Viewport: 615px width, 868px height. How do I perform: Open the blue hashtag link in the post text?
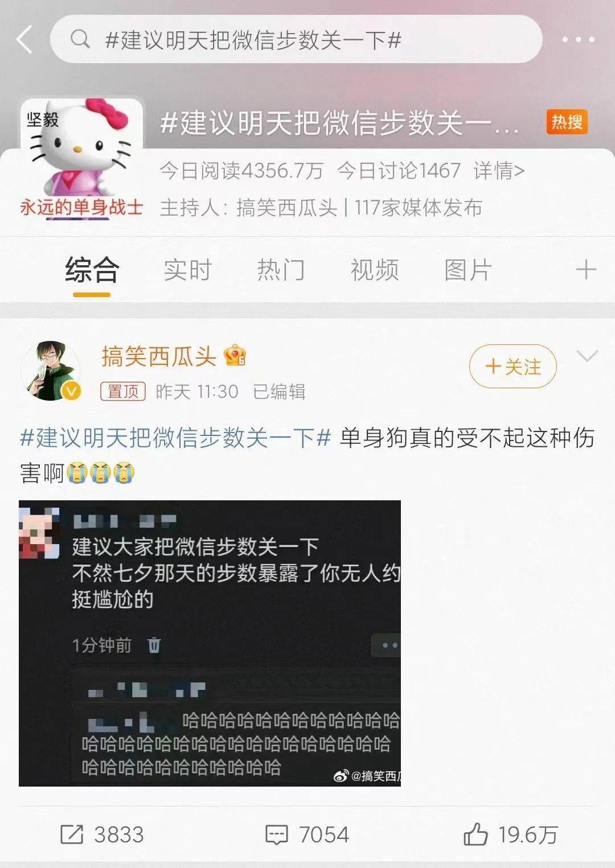click(x=175, y=438)
